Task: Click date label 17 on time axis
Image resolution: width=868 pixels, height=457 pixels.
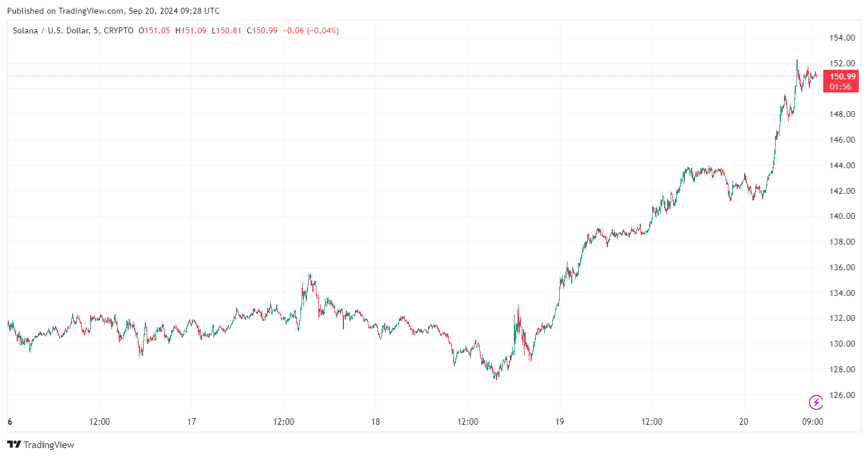Action: point(191,422)
